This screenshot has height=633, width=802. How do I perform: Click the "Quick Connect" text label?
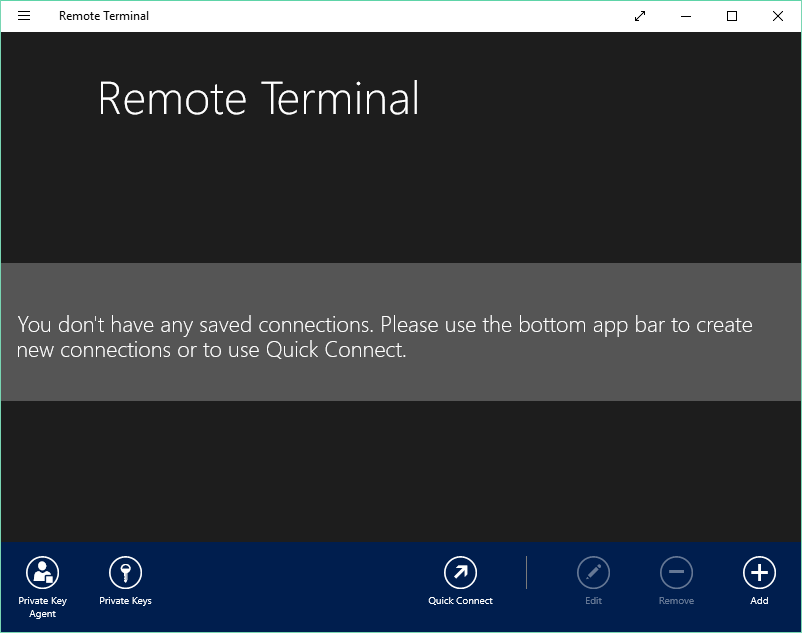click(x=460, y=601)
